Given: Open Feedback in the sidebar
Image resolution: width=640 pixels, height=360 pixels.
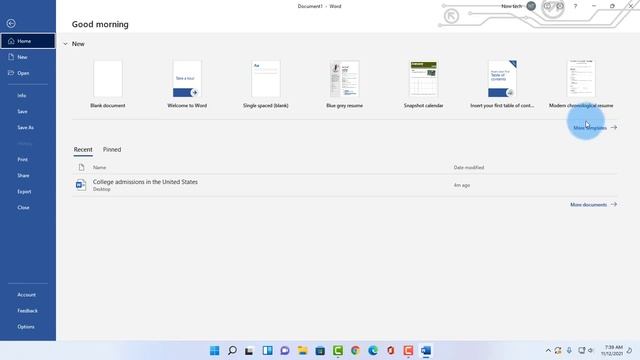Looking at the screenshot, I should [x=27, y=311].
